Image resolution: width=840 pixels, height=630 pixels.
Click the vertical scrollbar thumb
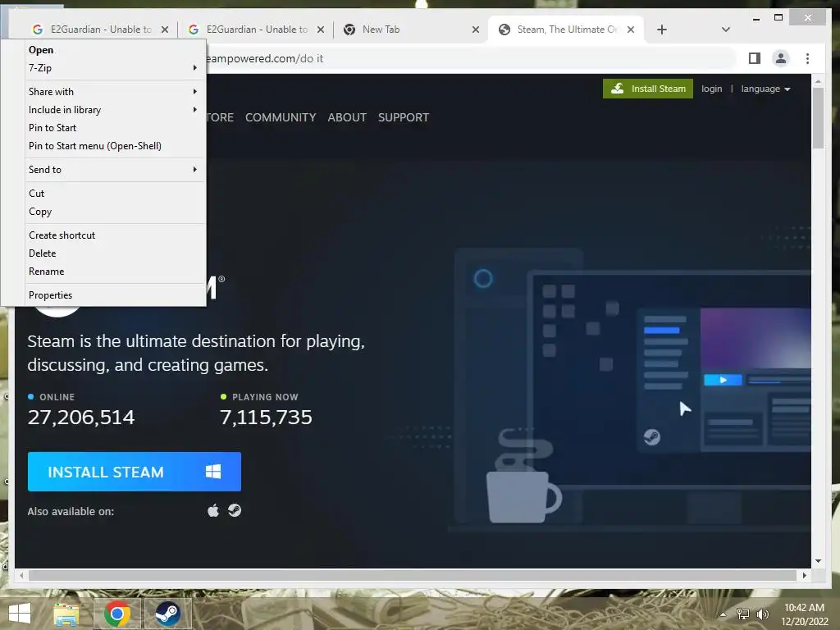818,118
